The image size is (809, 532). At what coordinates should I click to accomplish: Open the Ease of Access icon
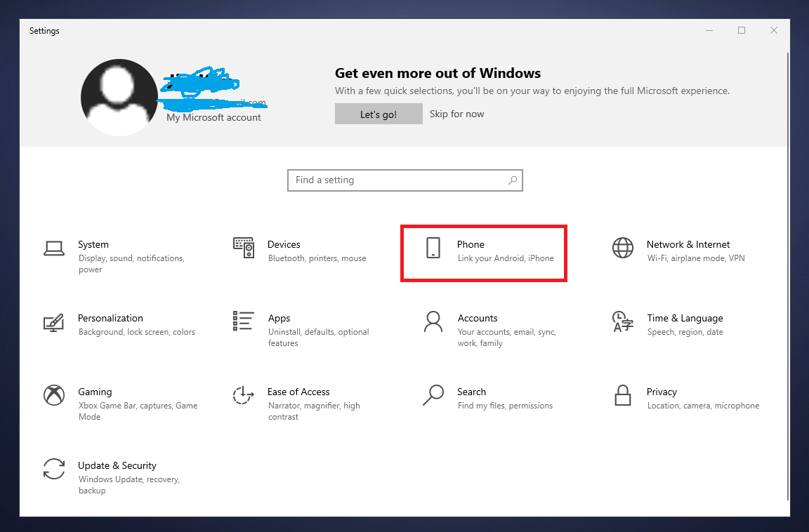244,395
